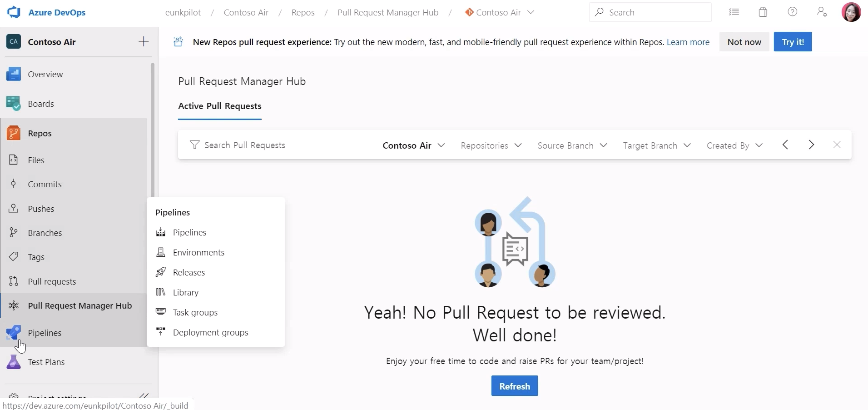
Task: Choose Library in the flyout menu
Action: [x=216, y=292]
